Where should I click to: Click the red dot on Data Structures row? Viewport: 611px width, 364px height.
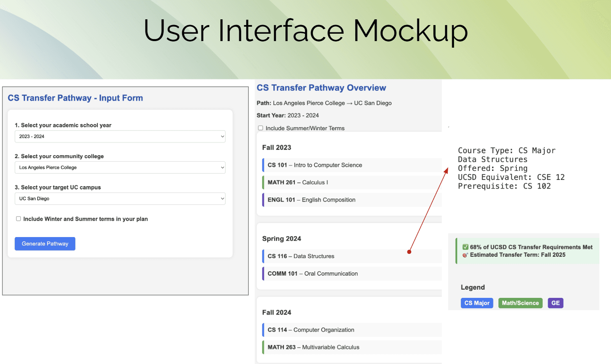[409, 252]
